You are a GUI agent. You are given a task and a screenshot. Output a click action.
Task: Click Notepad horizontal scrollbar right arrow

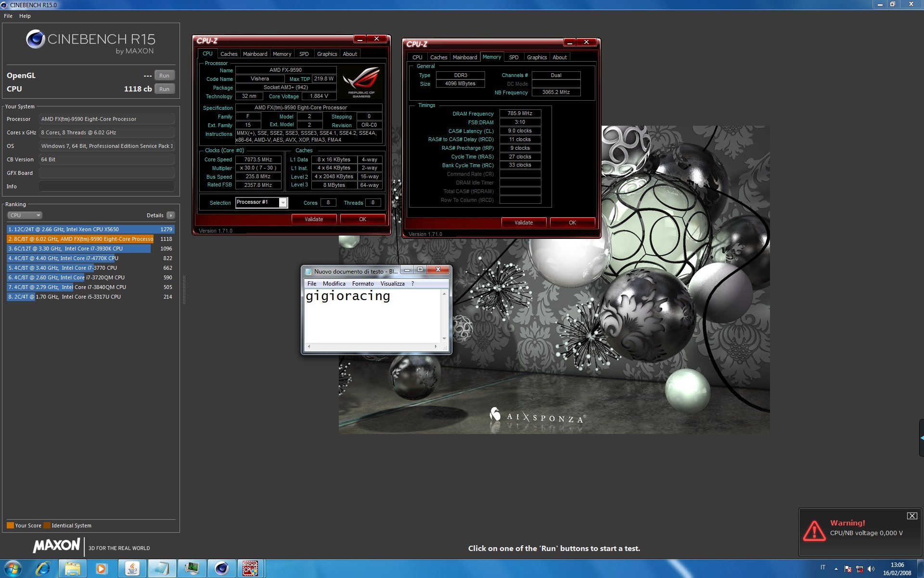coord(436,346)
